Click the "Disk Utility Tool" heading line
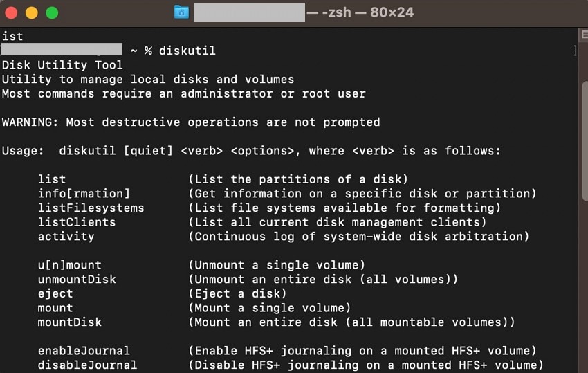The height and width of the screenshot is (373, 588). (62, 65)
